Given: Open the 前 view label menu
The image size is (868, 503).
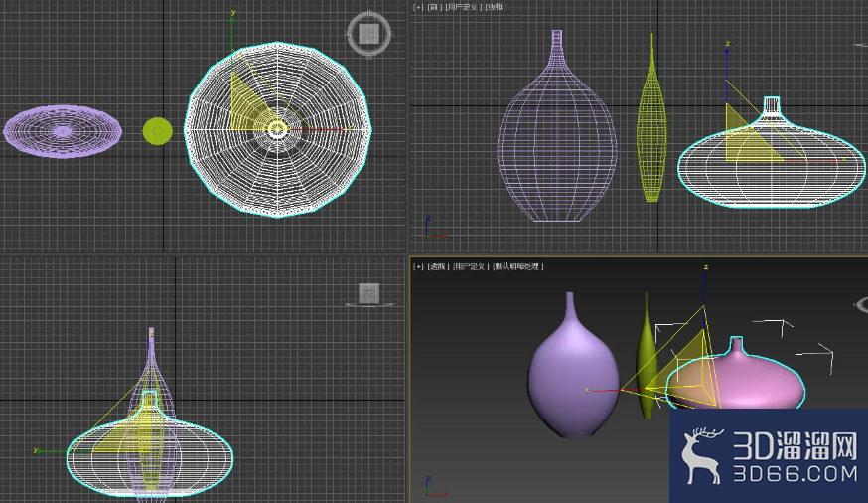Looking at the screenshot, I should 435,7.
